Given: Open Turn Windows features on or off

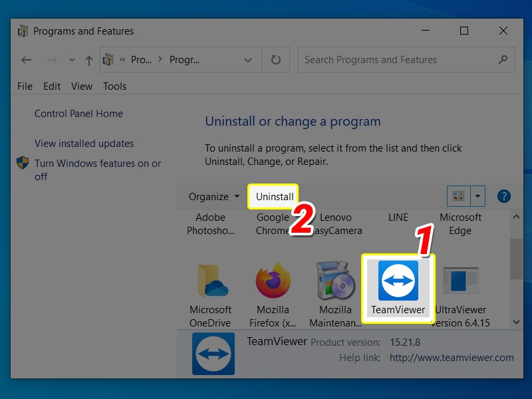Looking at the screenshot, I should pyautogui.click(x=98, y=170).
